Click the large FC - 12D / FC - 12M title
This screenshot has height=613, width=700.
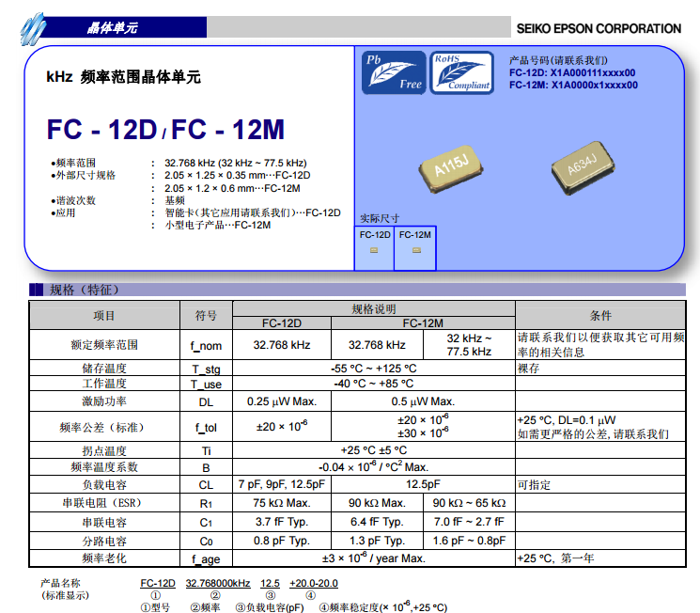[165, 129]
